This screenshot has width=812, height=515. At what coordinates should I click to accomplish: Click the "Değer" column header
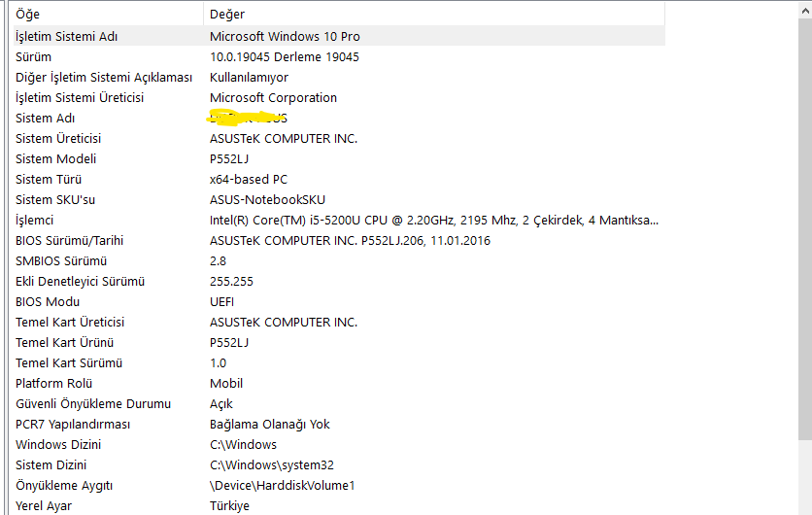tap(227, 15)
